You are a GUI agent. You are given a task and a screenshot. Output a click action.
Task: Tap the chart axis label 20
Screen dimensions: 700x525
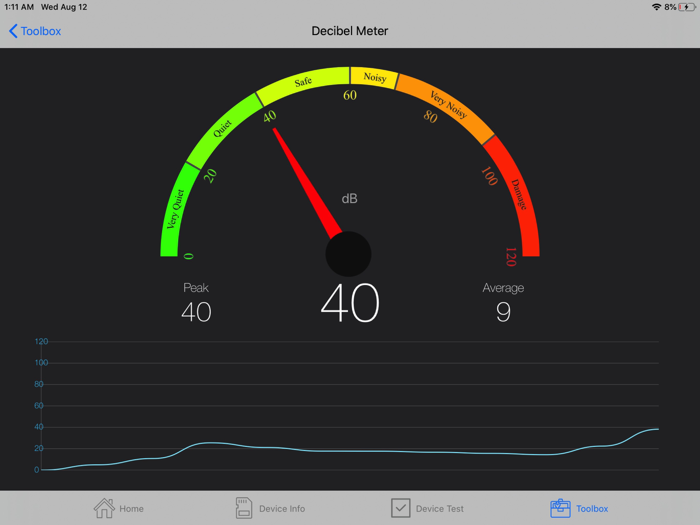pos(39,448)
